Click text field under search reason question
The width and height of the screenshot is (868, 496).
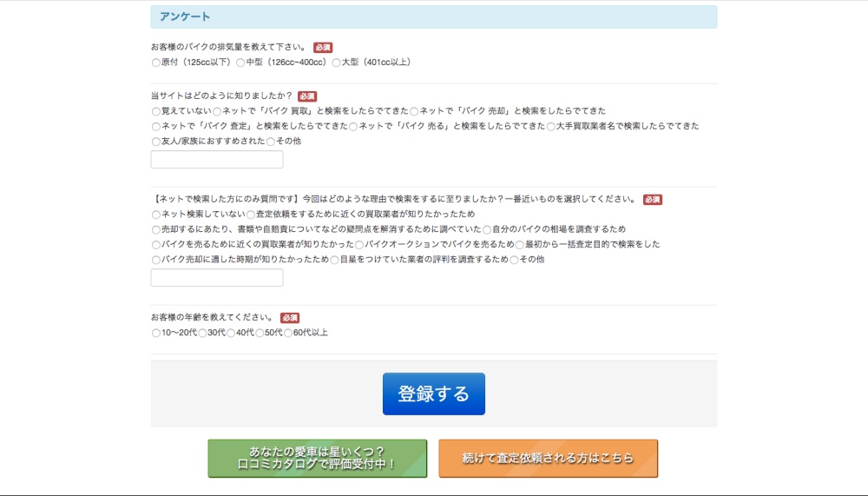[x=217, y=278]
